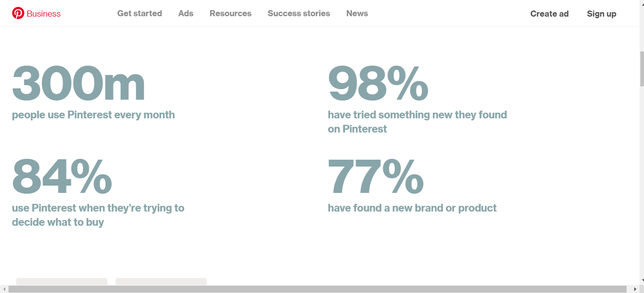644x293 pixels.
Task: Click the horizontal scrollbar left arrow
Action: [x=4, y=289]
